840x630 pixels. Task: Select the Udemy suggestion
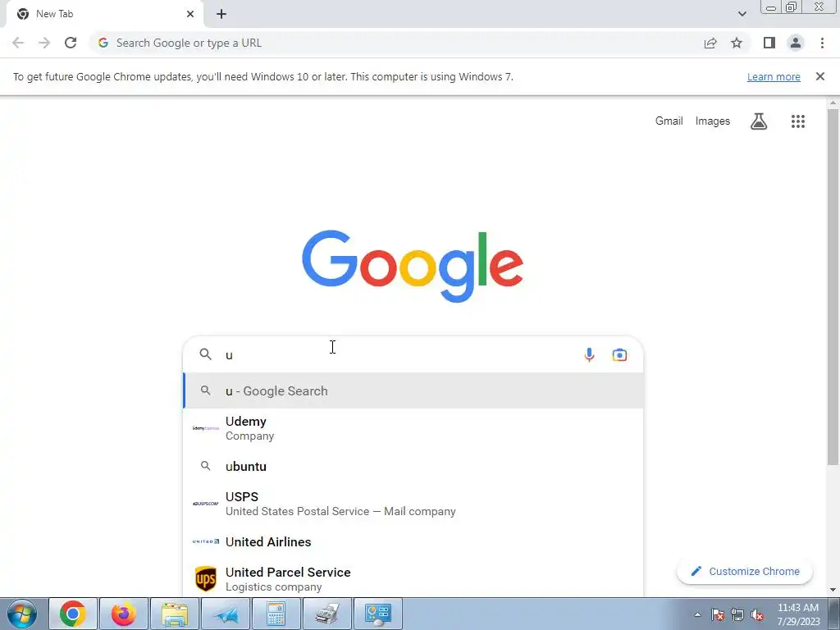click(413, 428)
